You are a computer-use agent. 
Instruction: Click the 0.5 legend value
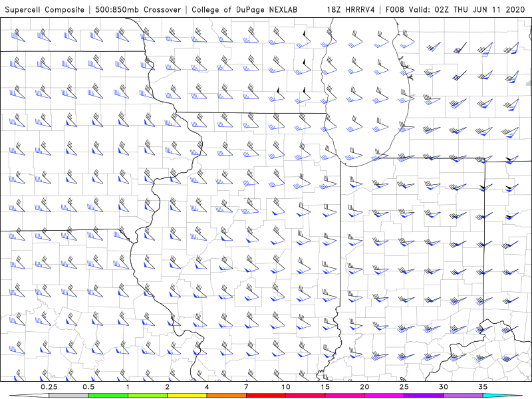(88, 387)
